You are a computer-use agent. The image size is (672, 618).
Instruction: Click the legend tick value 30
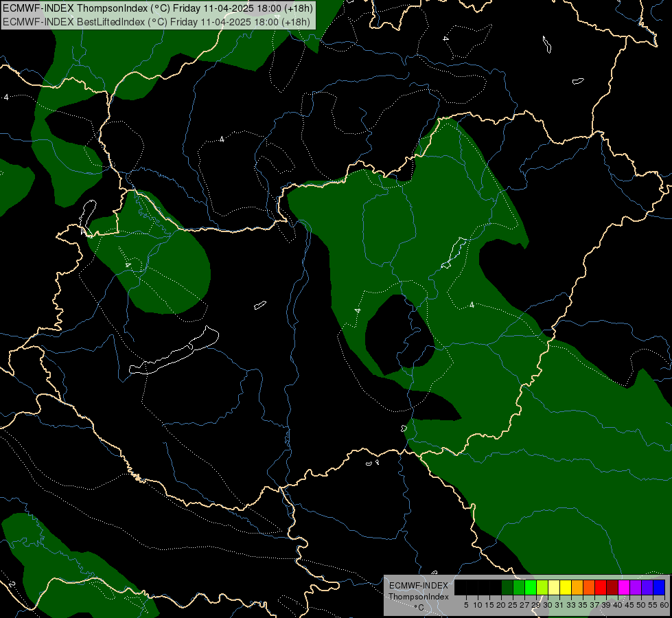(548, 605)
